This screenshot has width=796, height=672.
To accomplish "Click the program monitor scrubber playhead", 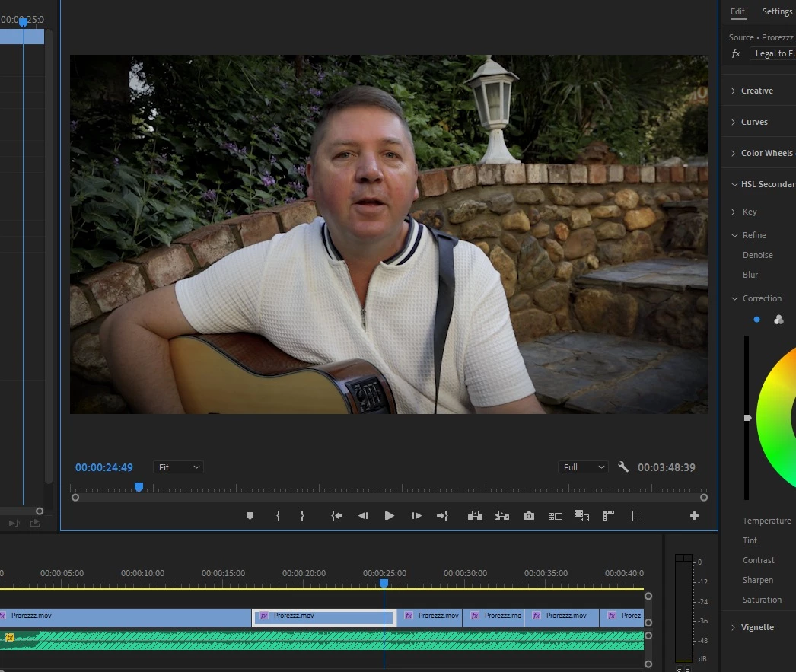I will coord(139,487).
